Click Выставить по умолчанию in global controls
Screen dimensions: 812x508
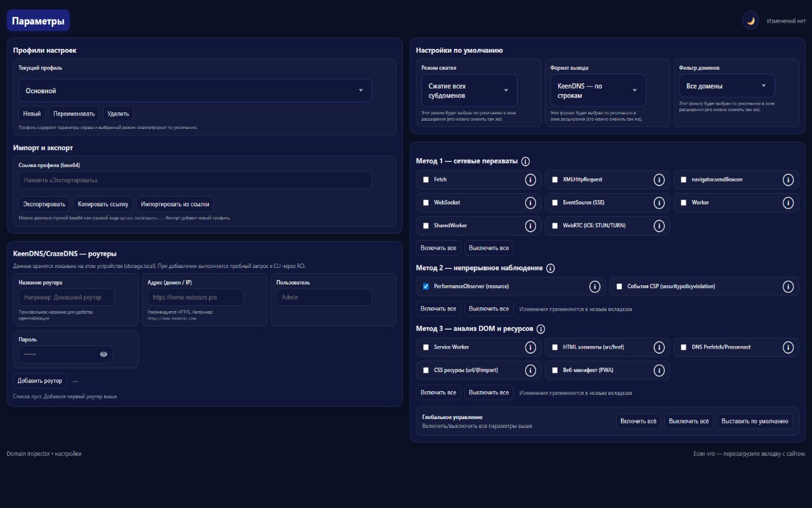pyautogui.click(x=755, y=420)
